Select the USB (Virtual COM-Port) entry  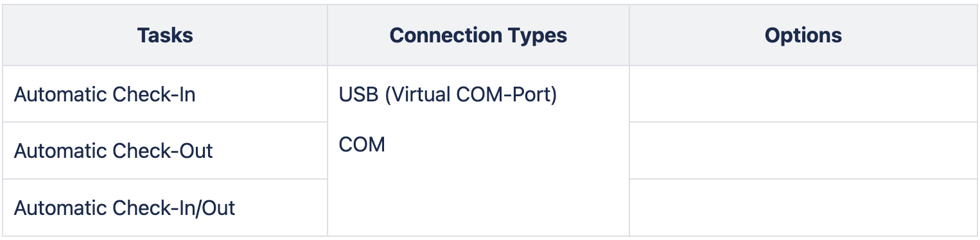(x=448, y=95)
